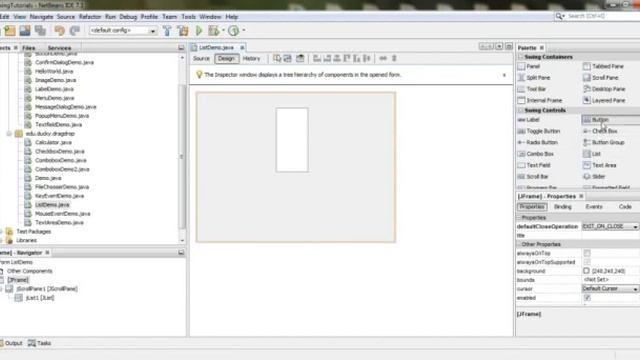Select the Connection Mode icon in designer toolbar

pos(287,58)
